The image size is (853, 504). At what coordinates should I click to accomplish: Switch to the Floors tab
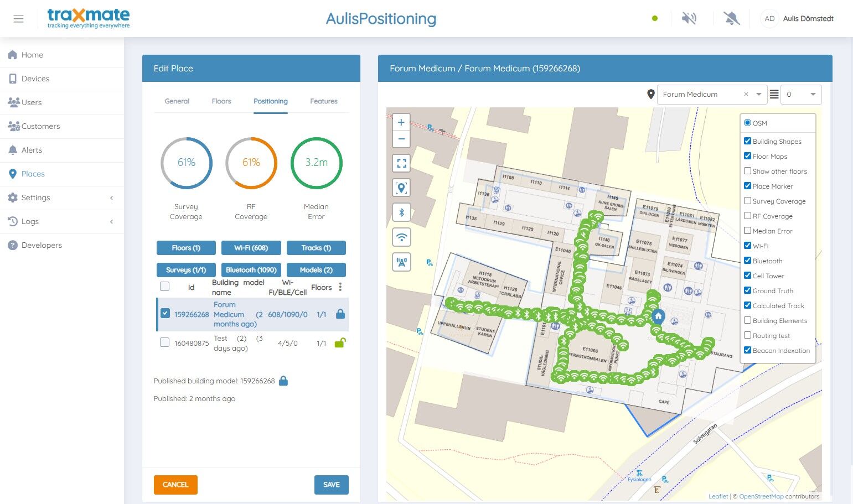pyautogui.click(x=221, y=101)
